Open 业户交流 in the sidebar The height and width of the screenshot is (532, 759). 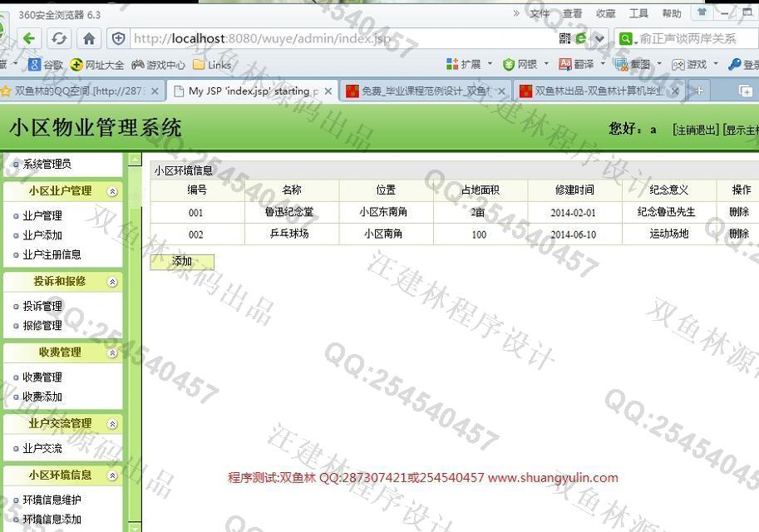[x=42, y=449]
